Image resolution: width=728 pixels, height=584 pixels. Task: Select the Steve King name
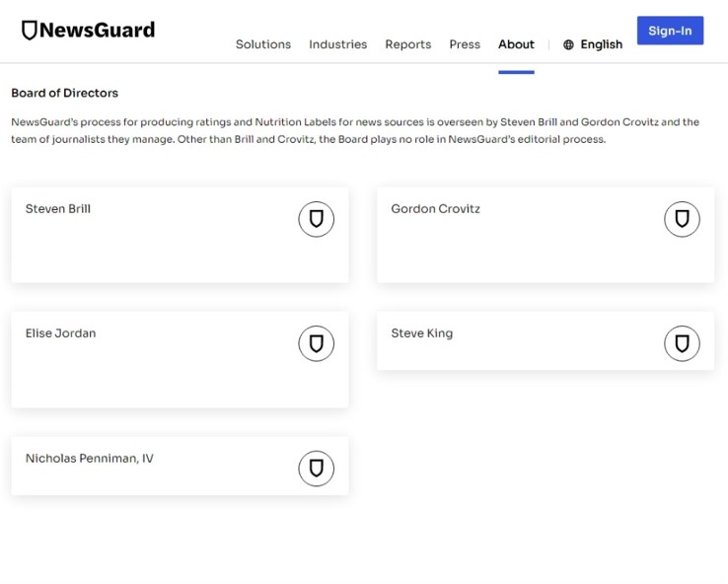422,333
